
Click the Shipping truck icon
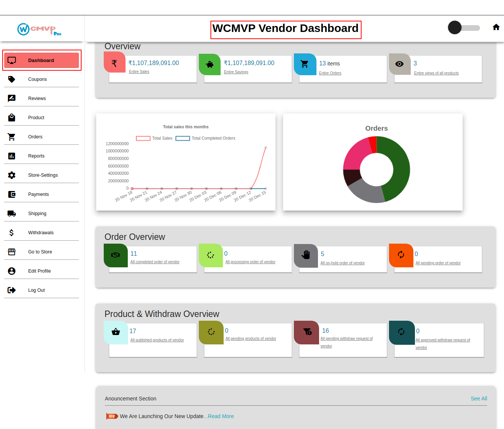(x=12, y=214)
